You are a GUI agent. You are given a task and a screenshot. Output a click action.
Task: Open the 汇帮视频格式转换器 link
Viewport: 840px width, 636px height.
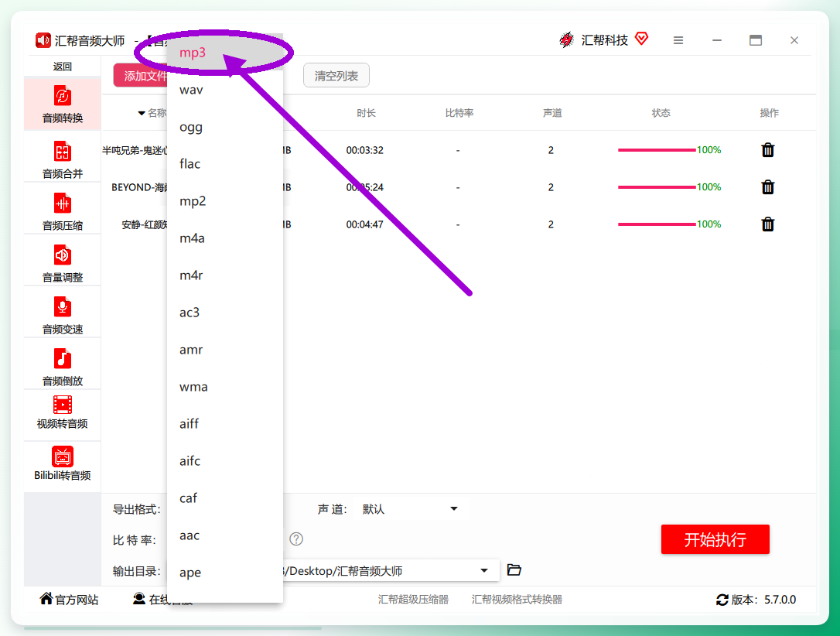pos(517,600)
